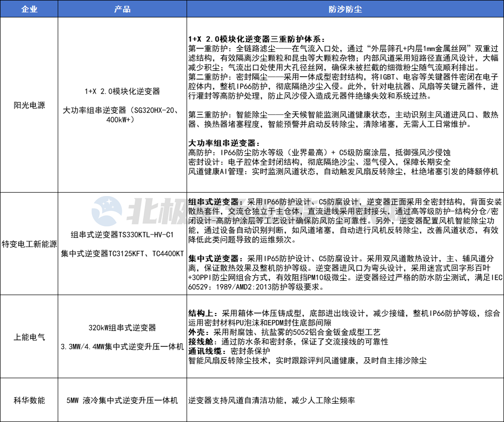504x422 pixels.
Task: Click the 企业 column header
Action: pyautogui.click(x=29, y=8)
